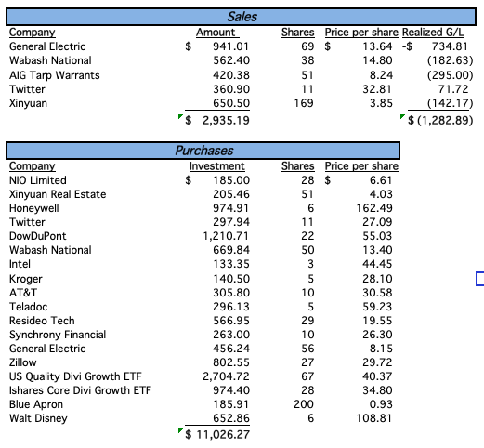
Task: Click the Intel company cell
Action: (x=20, y=264)
